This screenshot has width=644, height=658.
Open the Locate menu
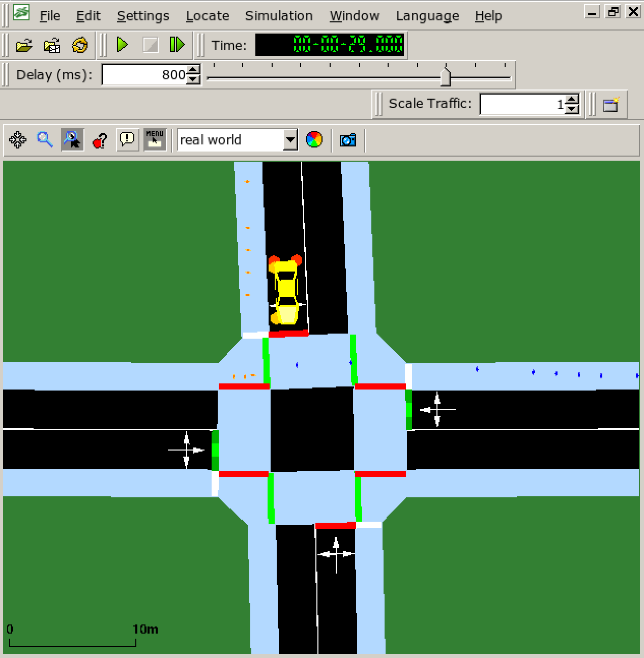tap(208, 16)
